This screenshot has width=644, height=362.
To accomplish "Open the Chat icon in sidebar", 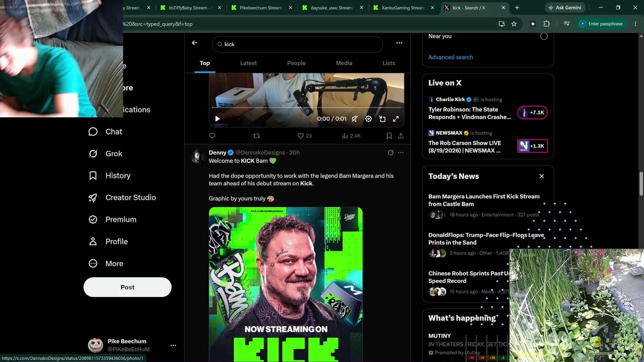I will (93, 132).
